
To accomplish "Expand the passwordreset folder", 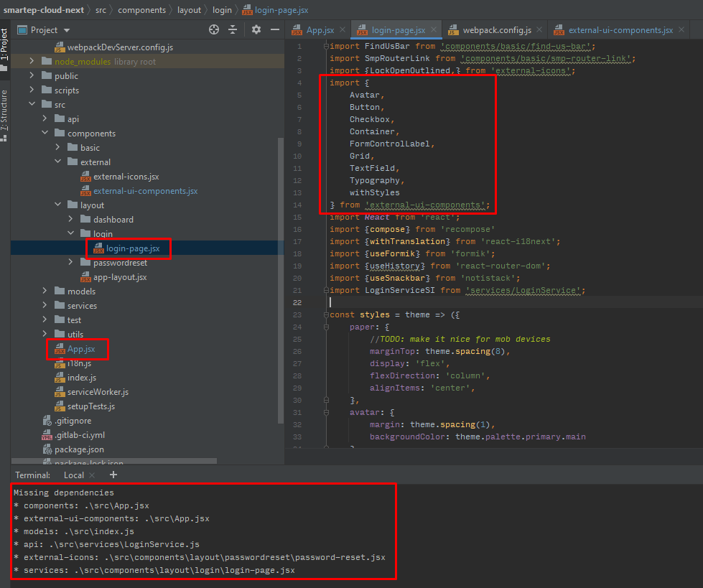I will pyautogui.click(x=70, y=262).
